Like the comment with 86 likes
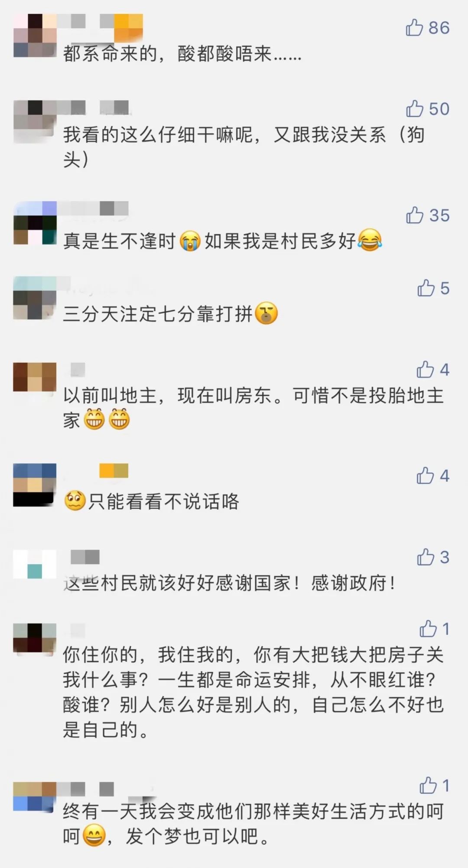468x868 pixels. 414,28
